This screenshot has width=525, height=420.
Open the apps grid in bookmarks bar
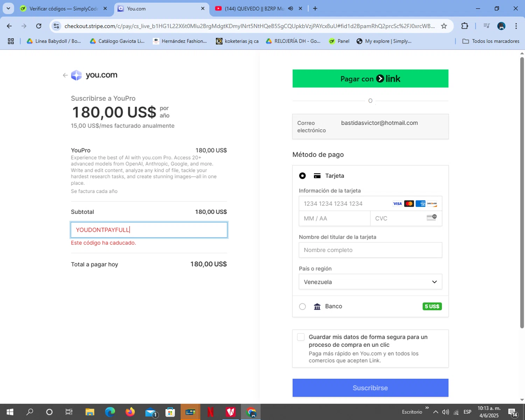(11, 41)
